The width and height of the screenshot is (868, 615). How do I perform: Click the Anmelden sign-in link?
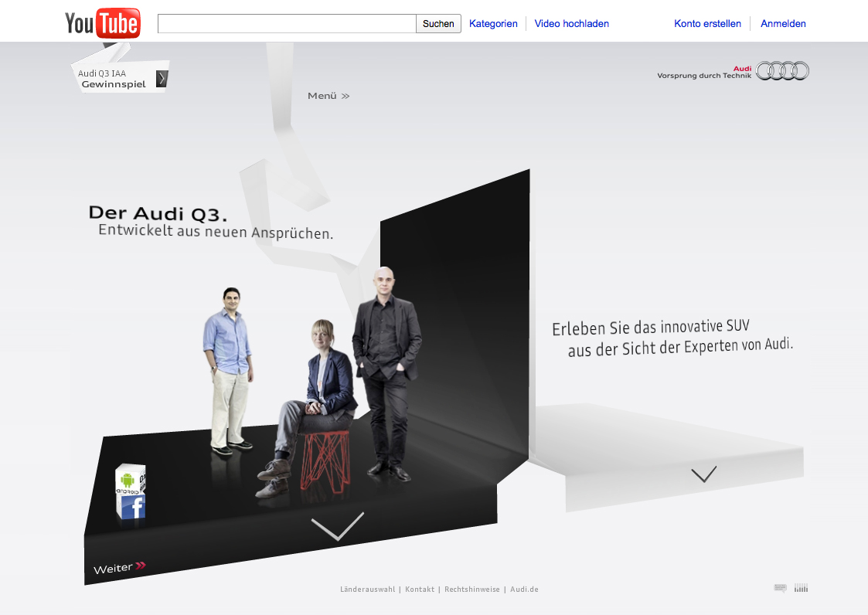coord(783,24)
